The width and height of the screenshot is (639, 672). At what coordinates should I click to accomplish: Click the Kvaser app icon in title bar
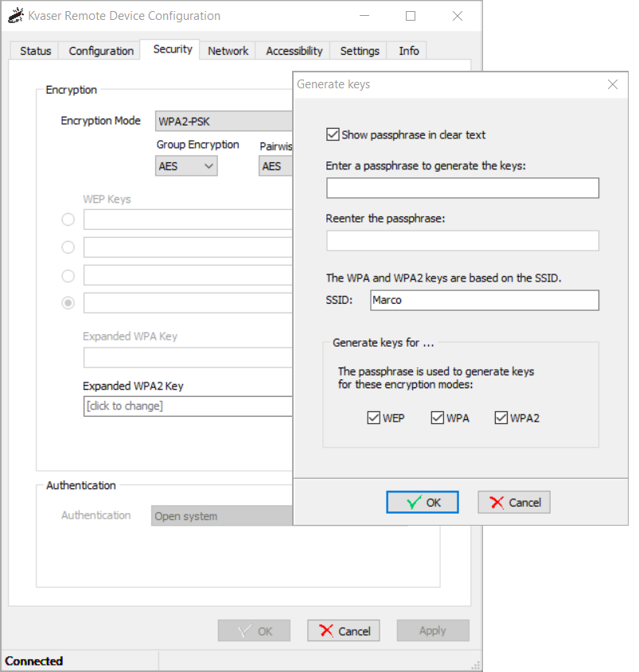[x=16, y=16]
